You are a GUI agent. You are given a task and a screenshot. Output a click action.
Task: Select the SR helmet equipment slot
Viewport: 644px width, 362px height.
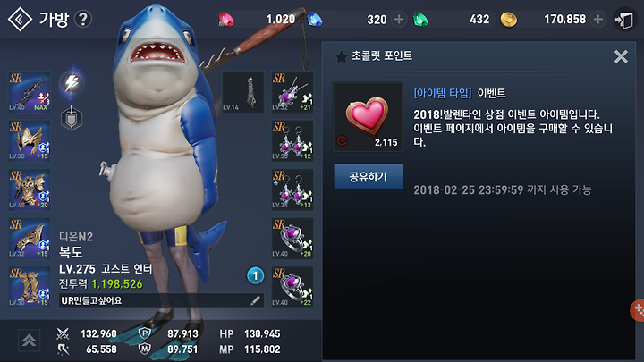click(30, 140)
